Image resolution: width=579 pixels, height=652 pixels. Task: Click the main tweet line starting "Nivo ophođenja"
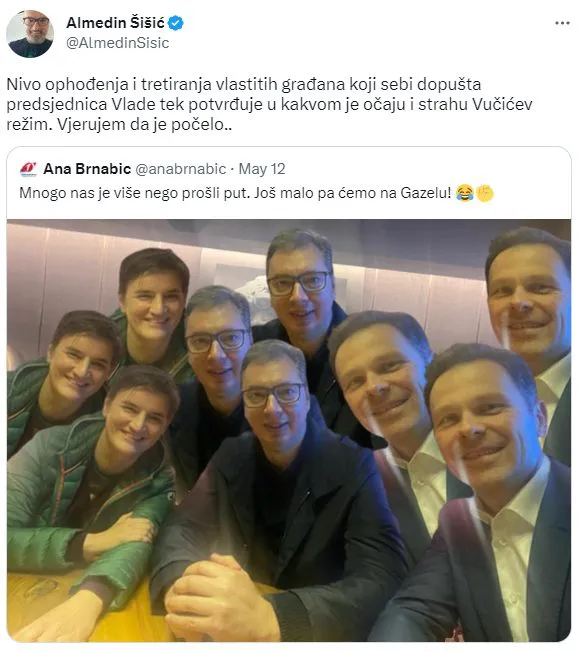[244, 84]
